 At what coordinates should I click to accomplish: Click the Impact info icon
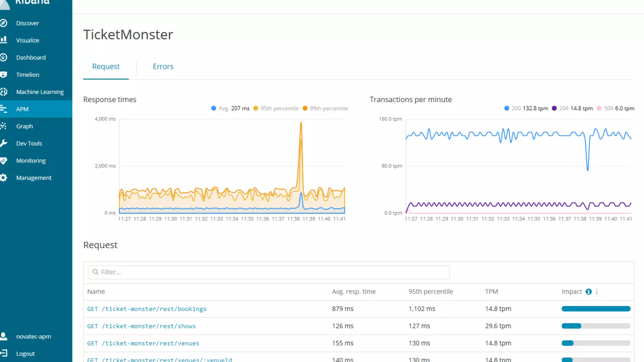588,292
